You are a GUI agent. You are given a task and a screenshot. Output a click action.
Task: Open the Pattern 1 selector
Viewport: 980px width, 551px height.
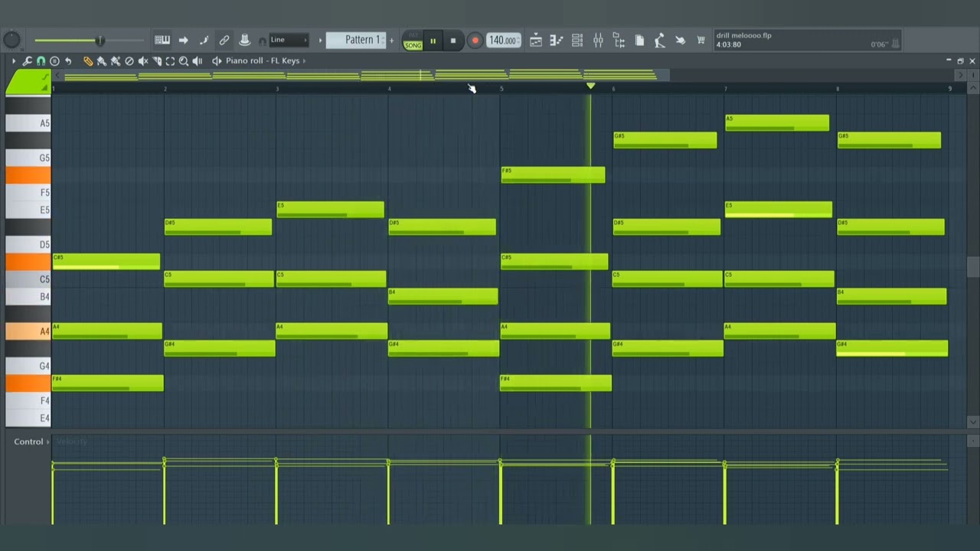pos(357,40)
